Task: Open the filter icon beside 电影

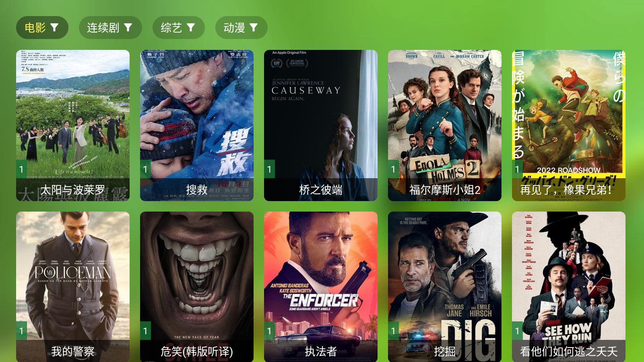Action: pyautogui.click(x=54, y=27)
